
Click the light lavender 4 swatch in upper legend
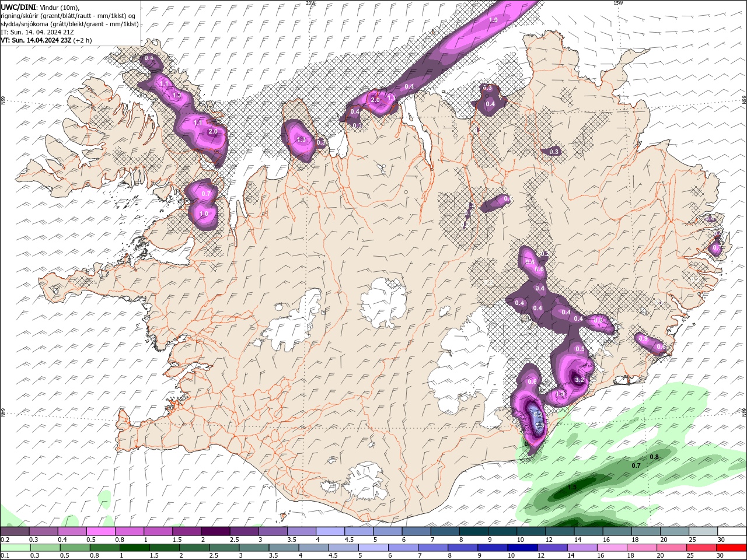tap(330, 531)
